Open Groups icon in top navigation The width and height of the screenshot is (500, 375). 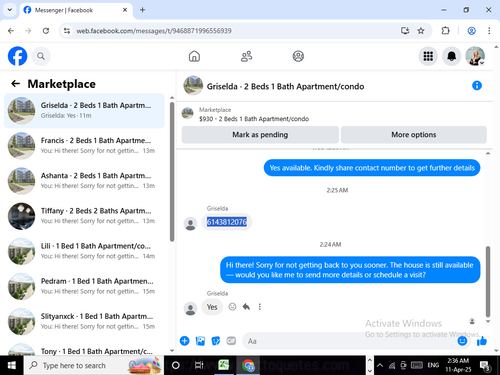click(298, 56)
